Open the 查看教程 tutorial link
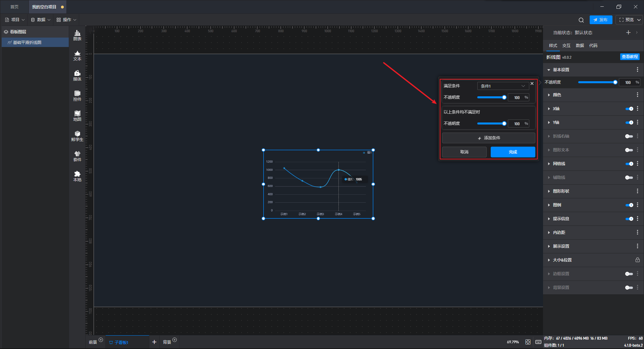 [x=630, y=57]
